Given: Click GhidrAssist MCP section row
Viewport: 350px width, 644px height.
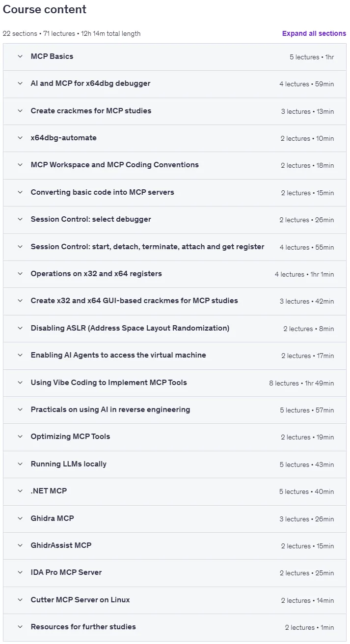Looking at the screenshot, I should point(175,545).
